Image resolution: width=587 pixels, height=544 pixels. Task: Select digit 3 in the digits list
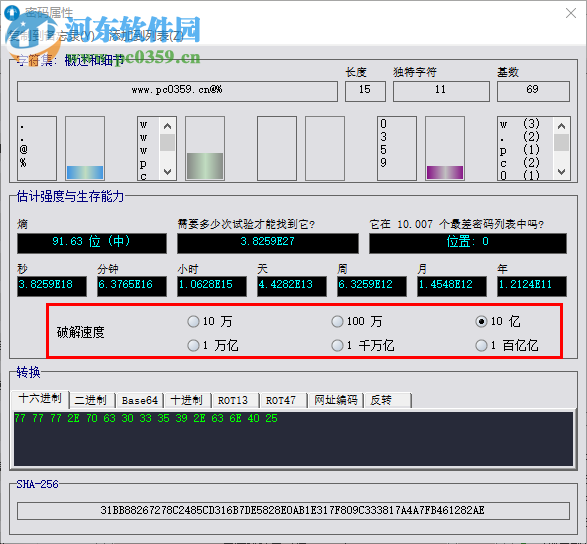pyautogui.click(x=383, y=137)
